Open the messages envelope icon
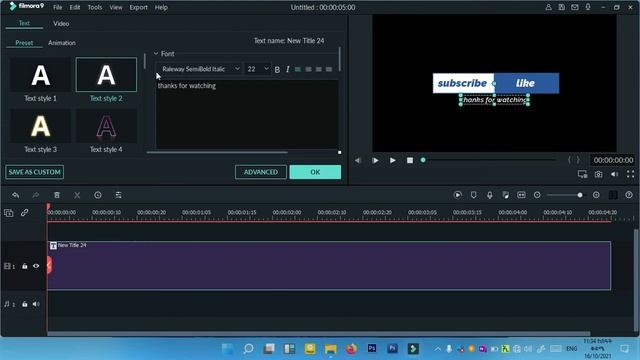Image resolution: width=640 pixels, height=360 pixels. [x=575, y=7]
